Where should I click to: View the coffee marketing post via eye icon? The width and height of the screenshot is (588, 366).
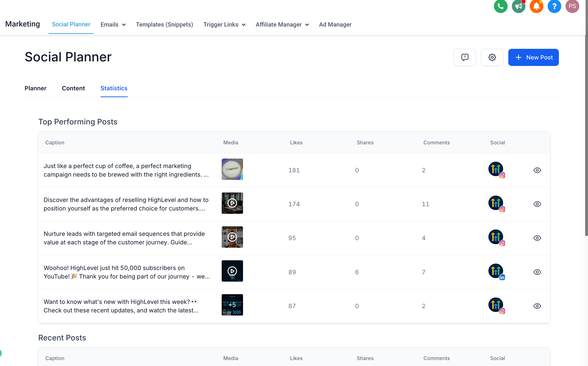tap(537, 170)
